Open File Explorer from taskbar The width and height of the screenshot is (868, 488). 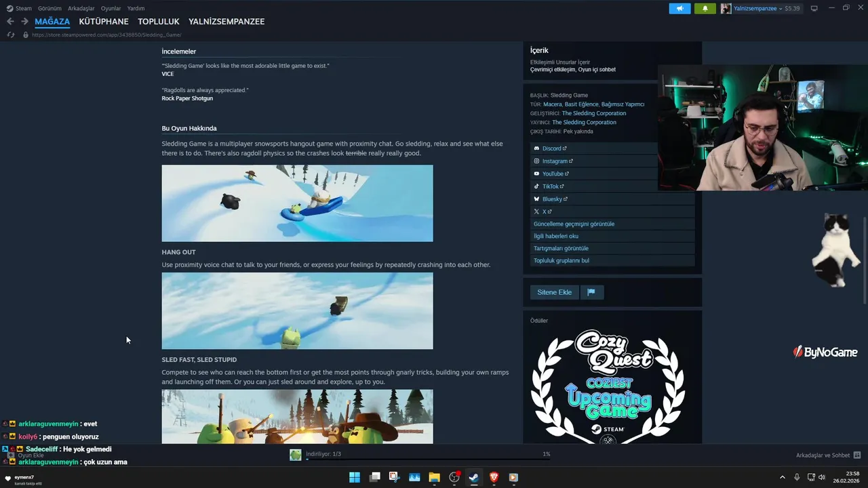point(434,477)
